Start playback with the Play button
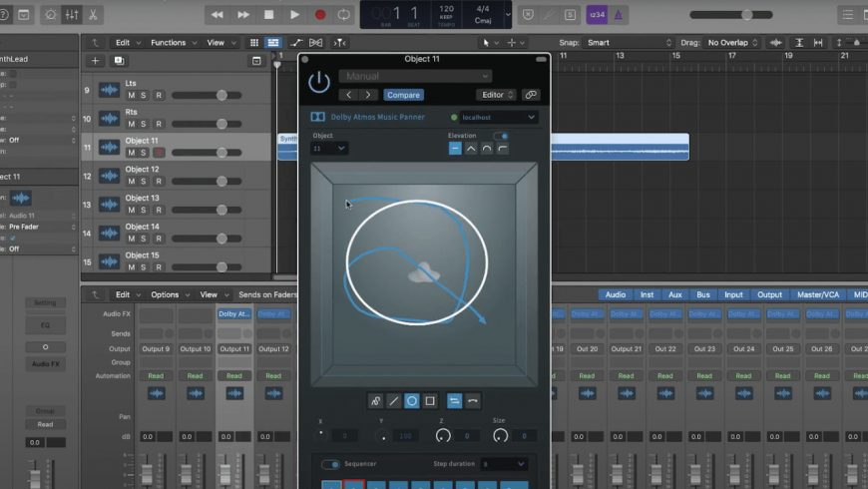This screenshot has width=868, height=489. point(294,15)
